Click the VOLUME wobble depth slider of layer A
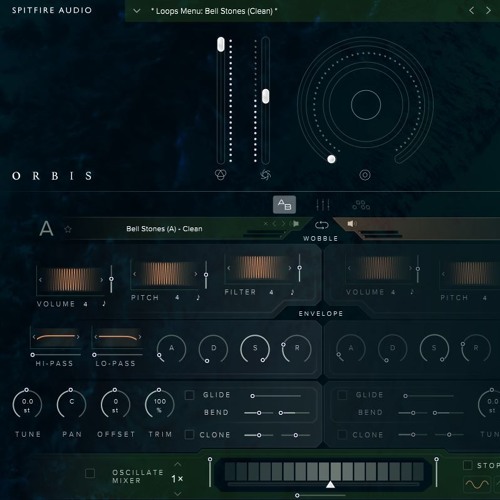The height and width of the screenshot is (500, 500). pos(111,279)
